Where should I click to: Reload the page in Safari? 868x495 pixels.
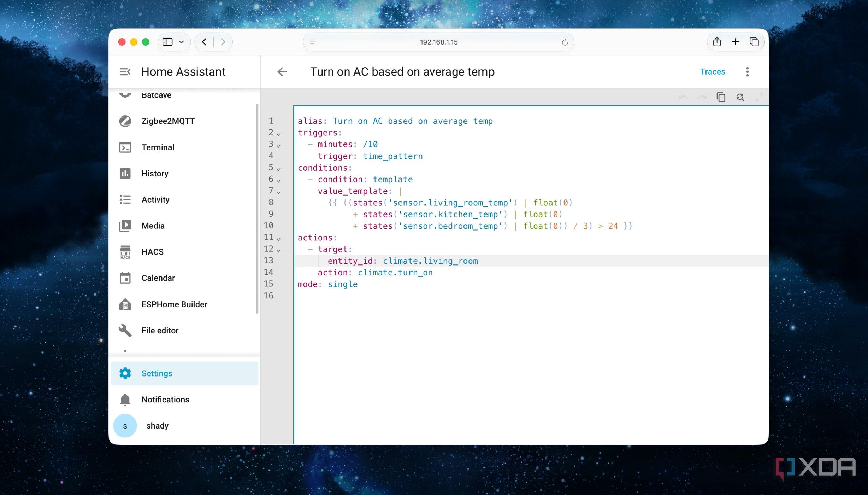point(565,42)
